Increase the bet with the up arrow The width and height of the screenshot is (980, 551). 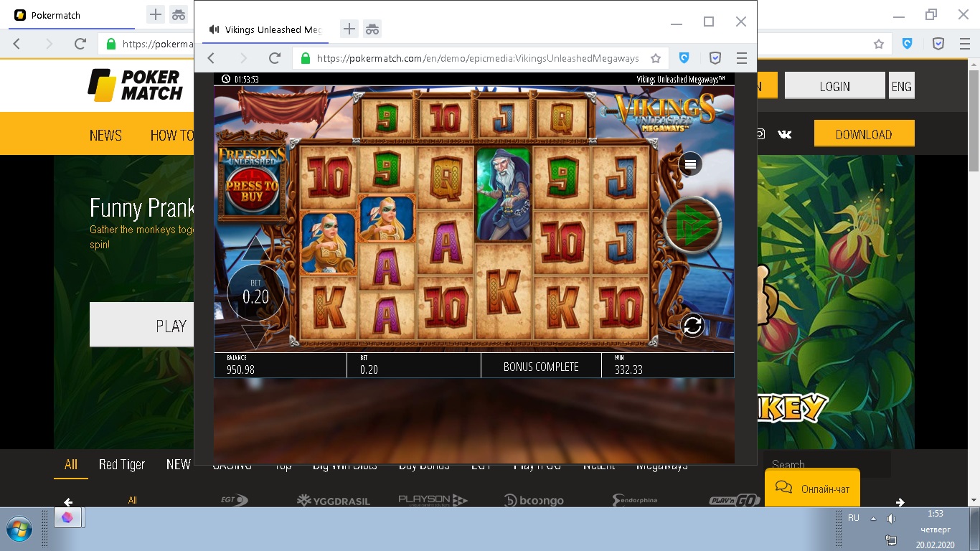[255, 248]
